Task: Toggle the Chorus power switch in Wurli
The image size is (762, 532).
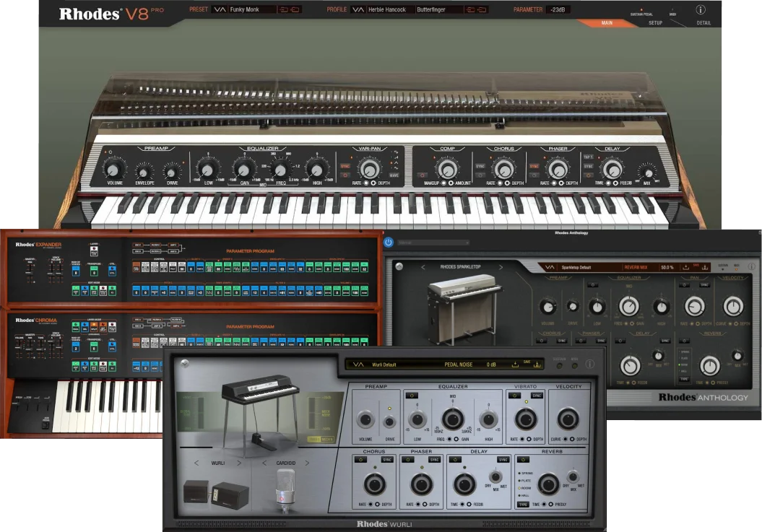Action: 360,461
